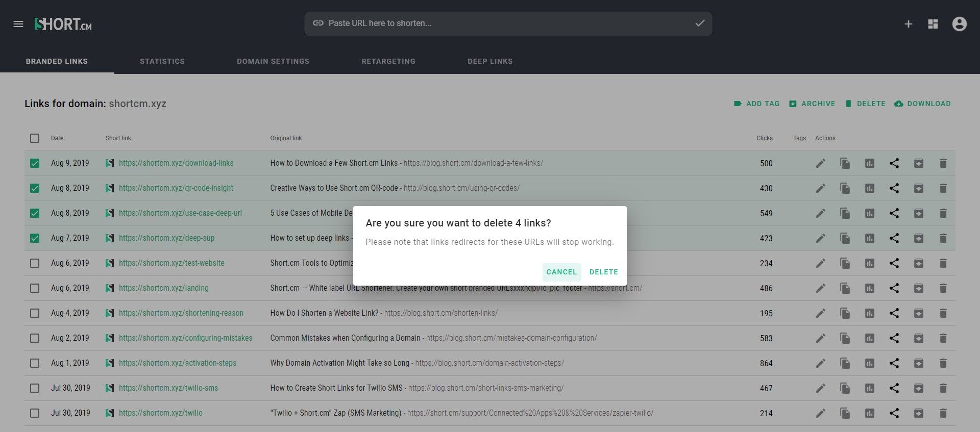This screenshot has height=432, width=980.
Task: Copy the test-website short link
Action: coord(845,263)
